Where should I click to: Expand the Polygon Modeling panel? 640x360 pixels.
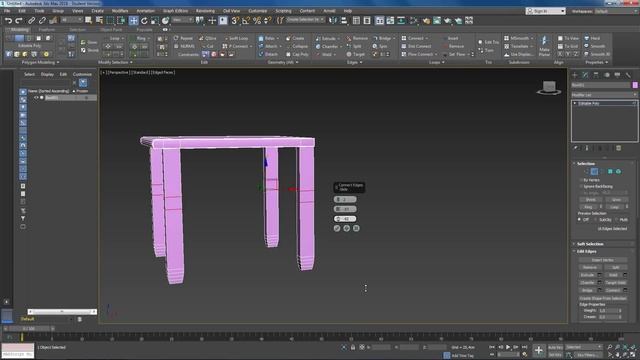click(x=40, y=62)
